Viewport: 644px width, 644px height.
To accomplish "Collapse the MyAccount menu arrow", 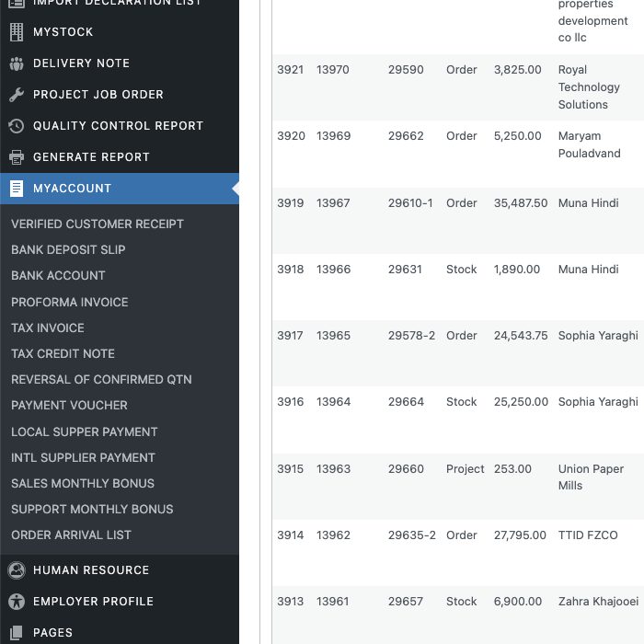I will pos(235,189).
